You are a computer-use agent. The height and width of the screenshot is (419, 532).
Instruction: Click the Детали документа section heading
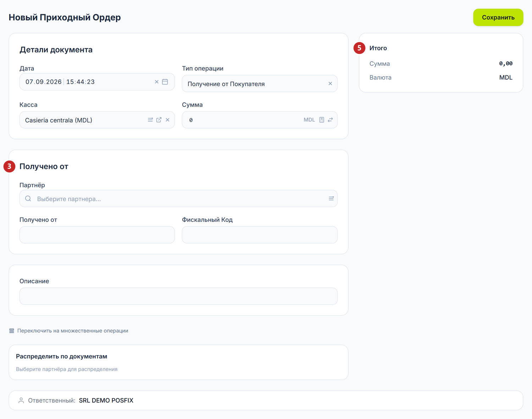[56, 50]
